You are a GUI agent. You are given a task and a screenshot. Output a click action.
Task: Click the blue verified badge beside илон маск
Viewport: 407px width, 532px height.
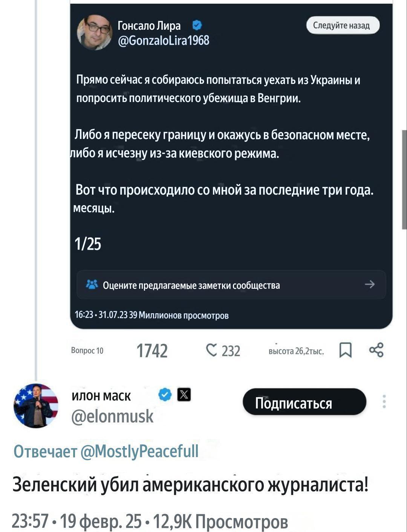pos(165,395)
